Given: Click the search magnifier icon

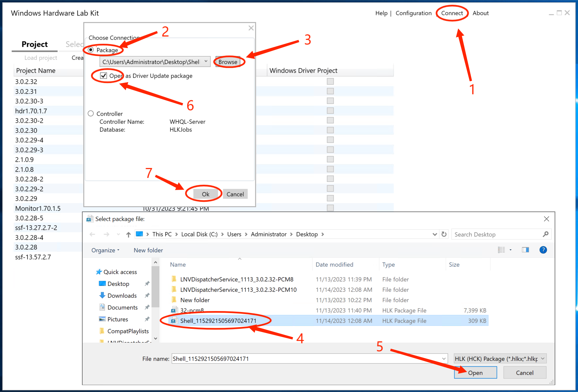Looking at the screenshot, I should (545, 234).
